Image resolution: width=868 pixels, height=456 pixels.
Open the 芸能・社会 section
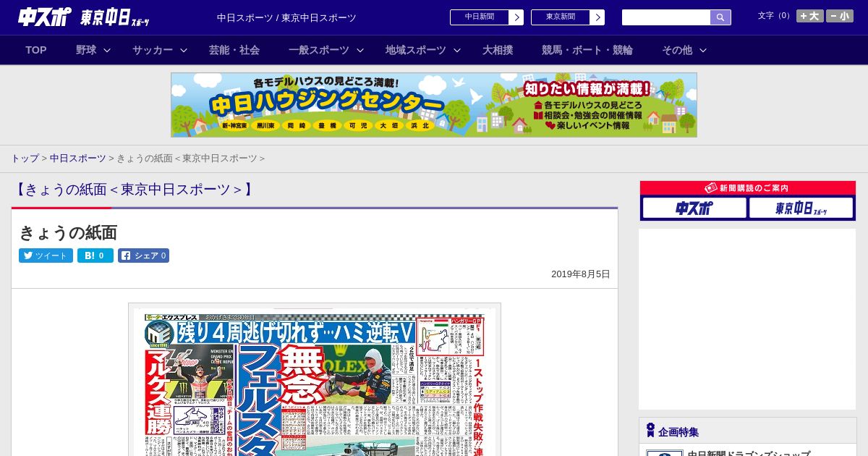tap(234, 50)
